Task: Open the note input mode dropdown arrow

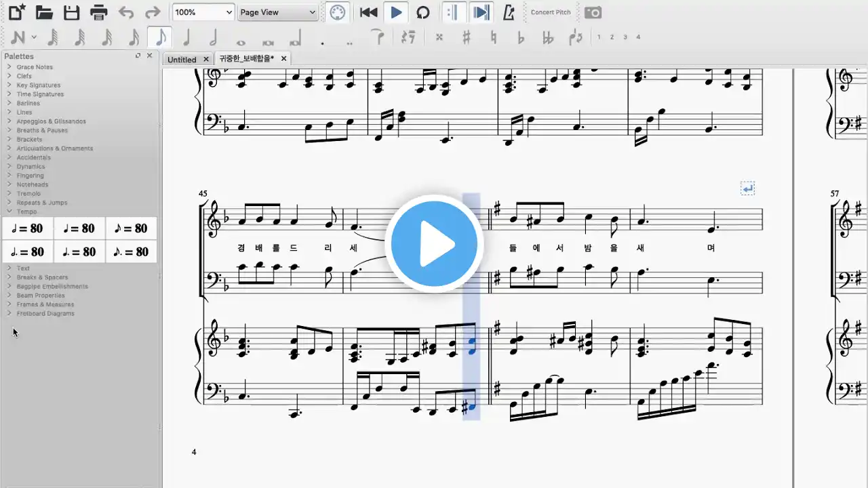Action: [34, 37]
